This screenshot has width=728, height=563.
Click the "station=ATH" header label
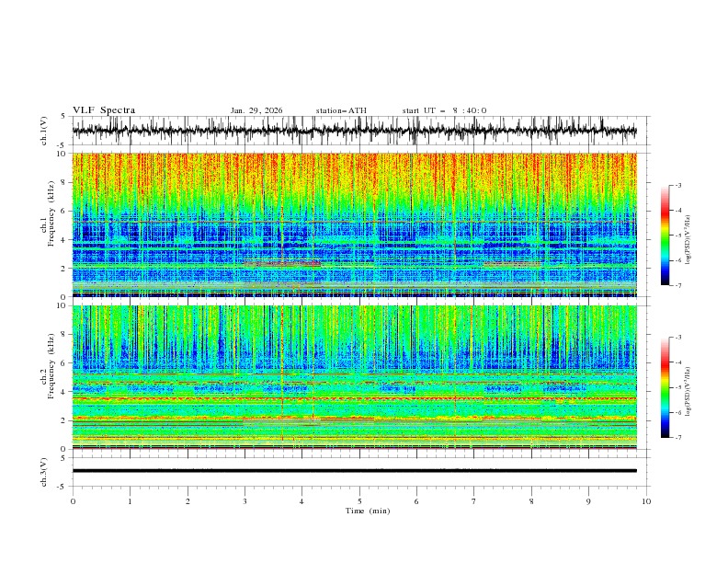[341, 110]
